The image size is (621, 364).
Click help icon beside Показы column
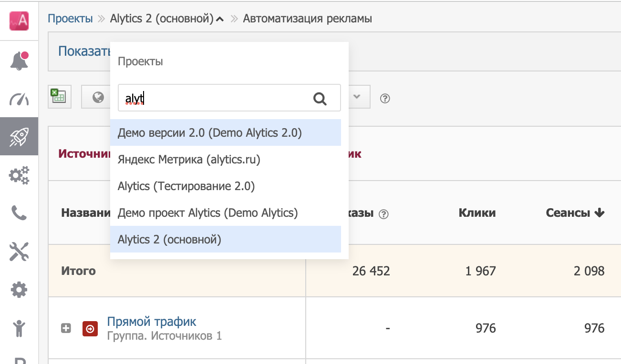tap(383, 214)
